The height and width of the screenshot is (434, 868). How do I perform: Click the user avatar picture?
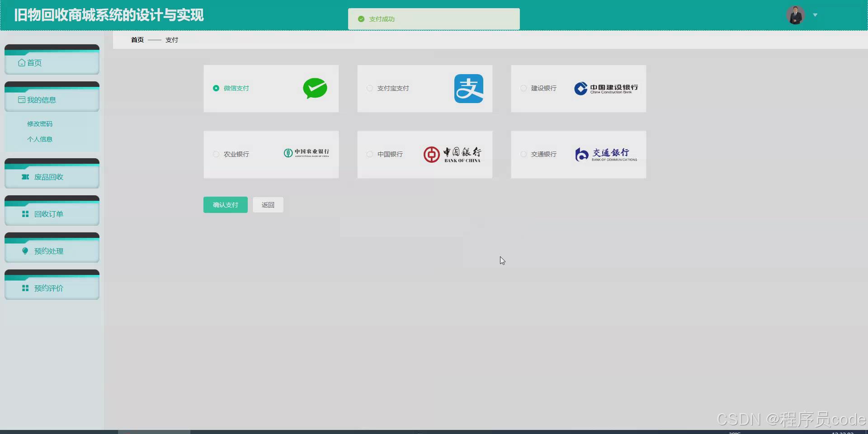tap(795, 15)
